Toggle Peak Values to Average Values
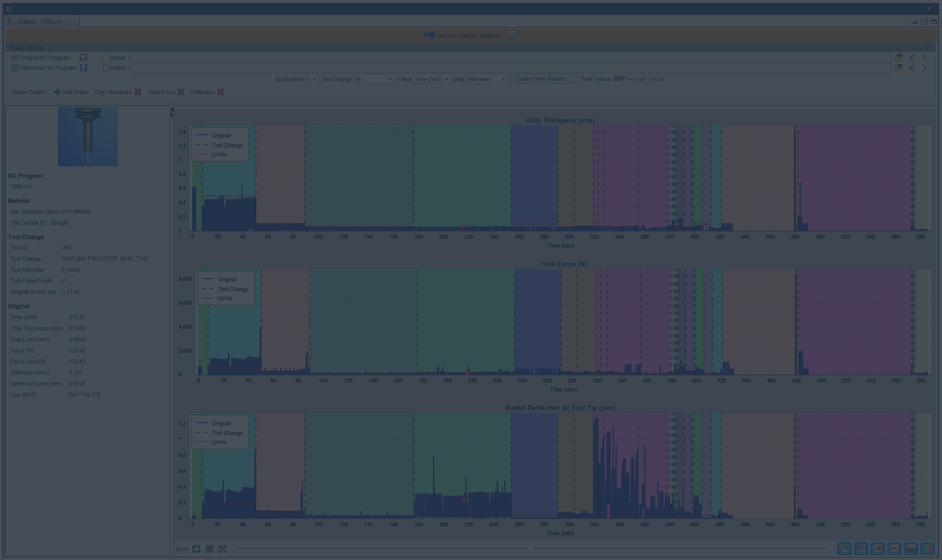 click(619, 79)
